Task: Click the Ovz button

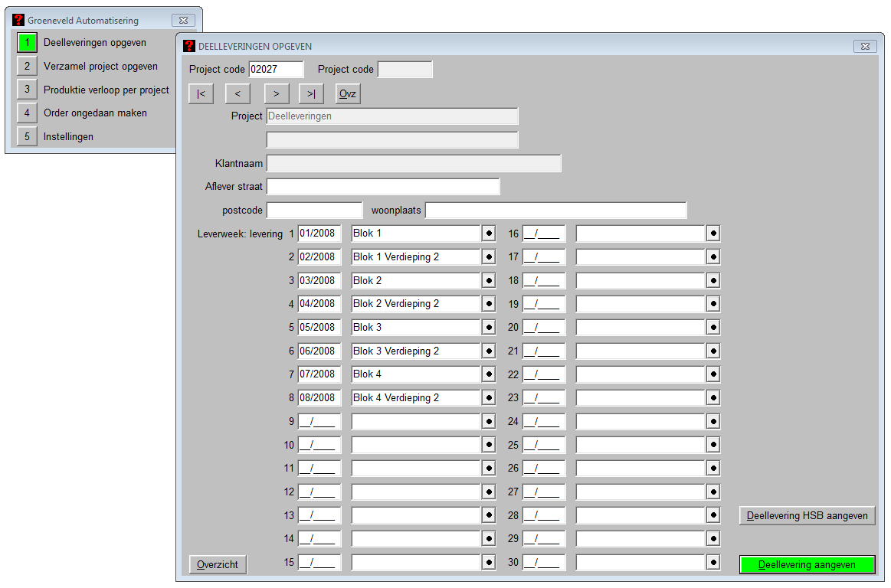Action: (x=348, y=93)
